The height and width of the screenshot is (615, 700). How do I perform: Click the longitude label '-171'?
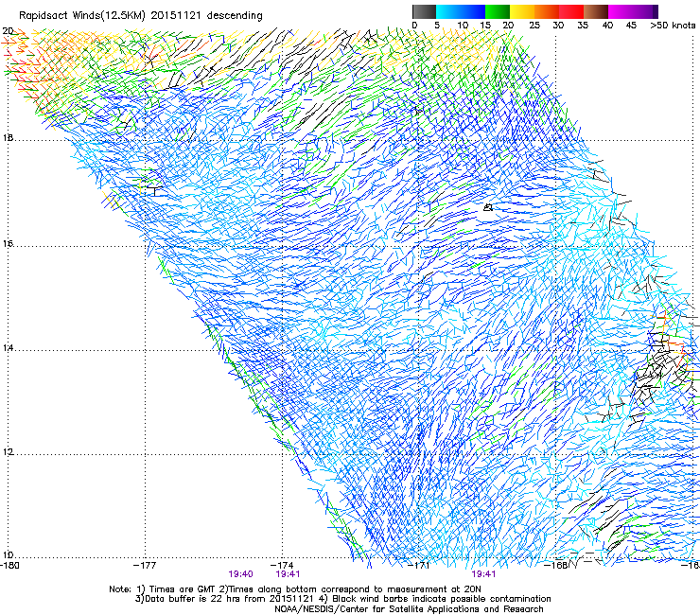[x=419, y=565]
